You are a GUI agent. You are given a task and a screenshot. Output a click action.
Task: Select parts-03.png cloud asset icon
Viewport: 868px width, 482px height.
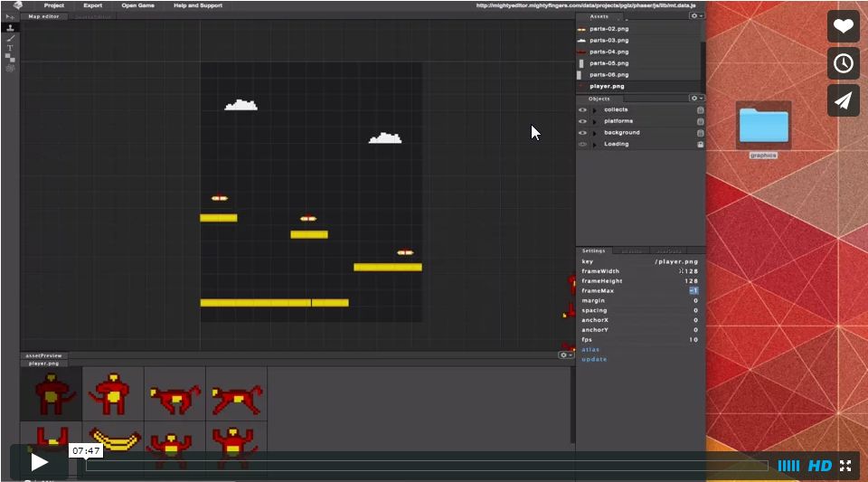click(581, 41)
